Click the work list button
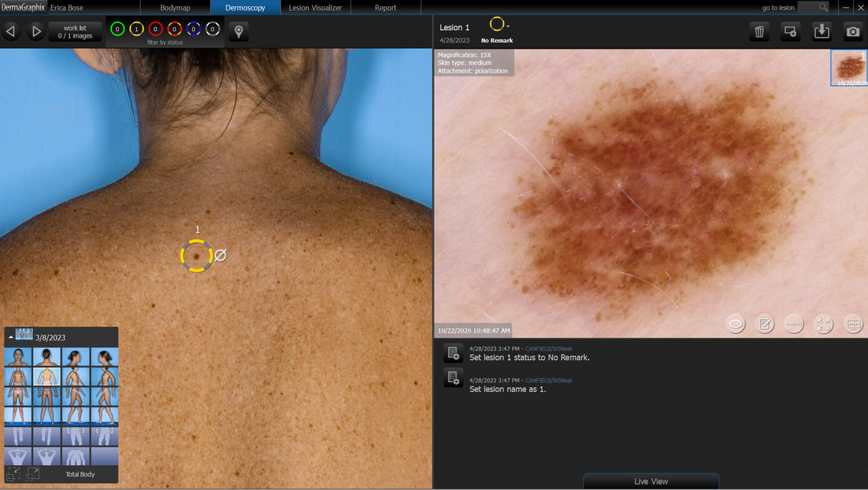 tap(75, 32)
